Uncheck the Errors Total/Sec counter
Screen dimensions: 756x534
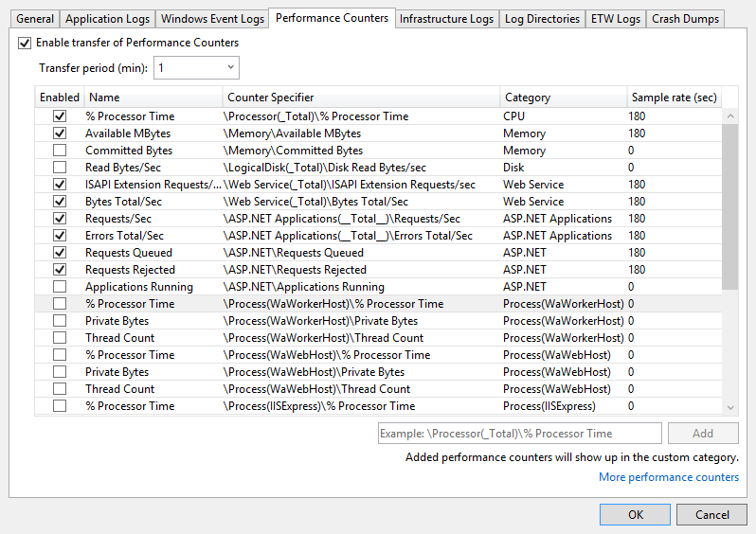click(60, 235)
